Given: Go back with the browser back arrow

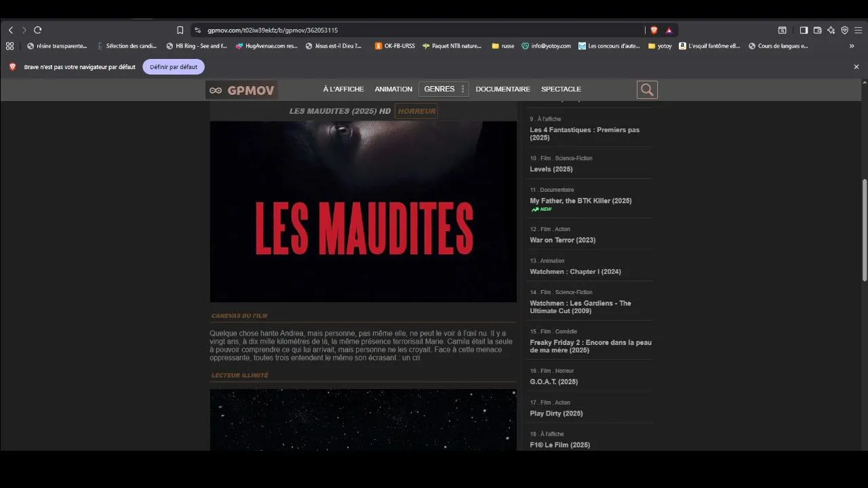Looking at the screenshot, I should pos(11,30).
